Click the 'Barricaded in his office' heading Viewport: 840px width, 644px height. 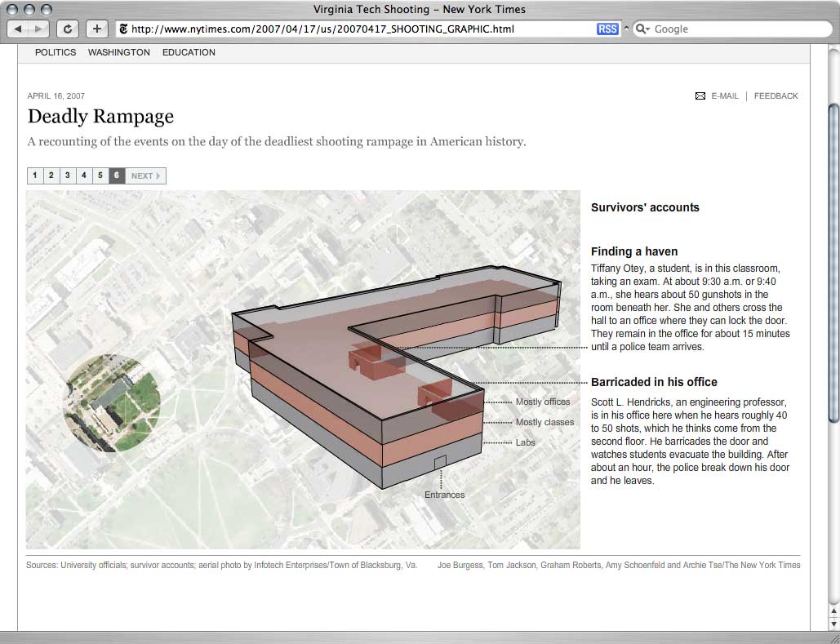[654, 382]
